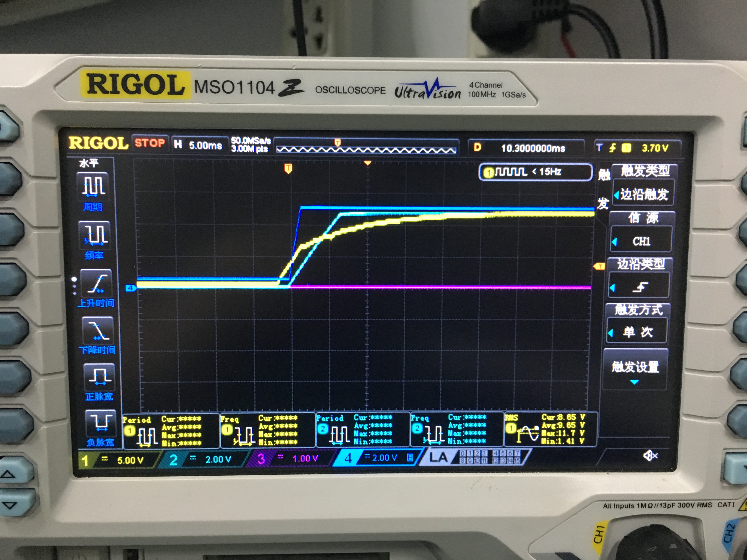The width and height of the screenshot is (747, 560).
Task: Click the muted speaker sound icon
Action: click(650, 456)
